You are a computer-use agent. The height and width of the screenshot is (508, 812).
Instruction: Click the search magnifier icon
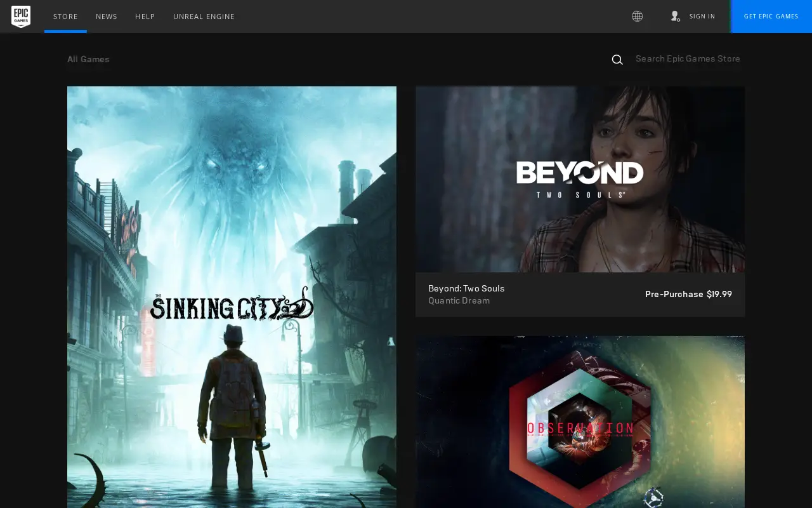point(617,60)
